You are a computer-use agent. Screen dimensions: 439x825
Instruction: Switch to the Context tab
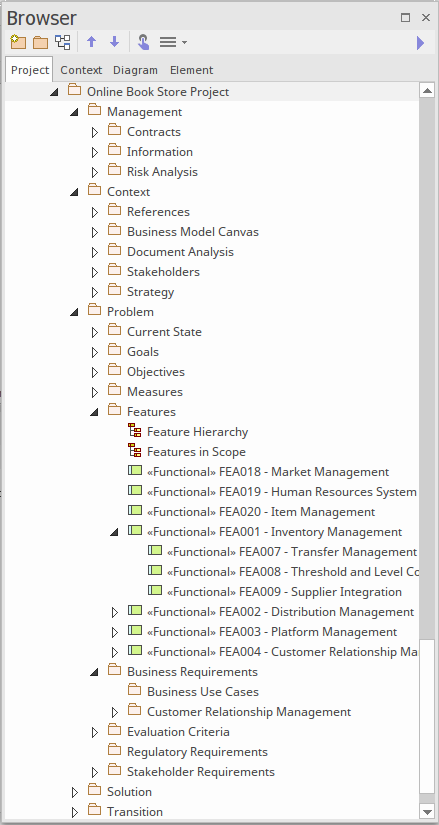(81, 70)
